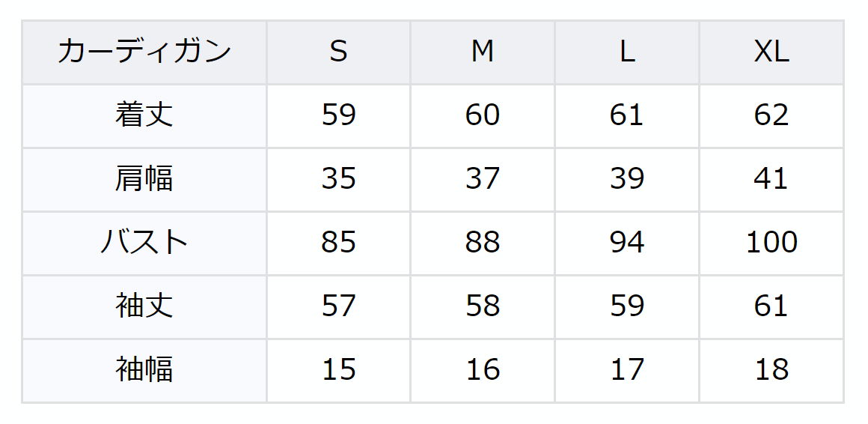This screenshot has width=868, height=424.
Task: Select the L size column header
Action: (627, 52)
